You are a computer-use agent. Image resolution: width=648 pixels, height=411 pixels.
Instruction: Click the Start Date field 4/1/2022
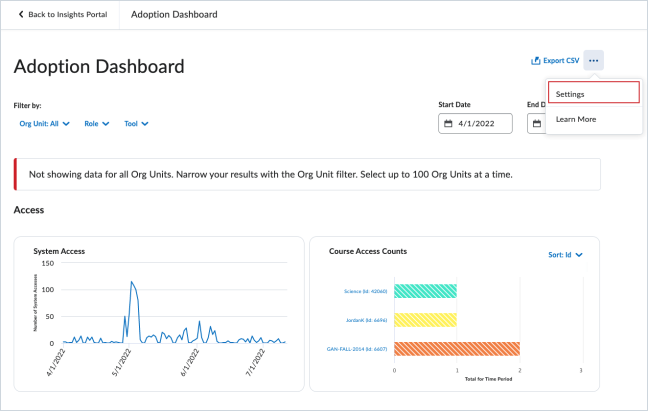[475, 124]
